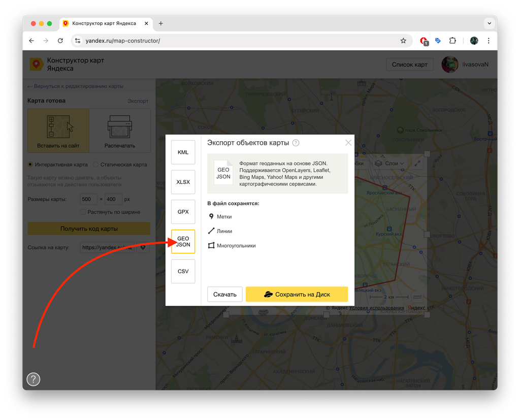Open livasovaN user avatar

[x=450, y=64]
